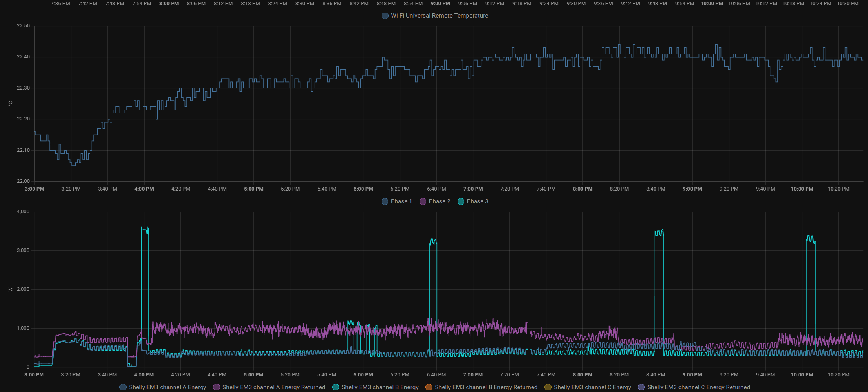Click the 22.50 temperature axis label
Viewport: 868px width, 392px height.
tap(23, 26)
